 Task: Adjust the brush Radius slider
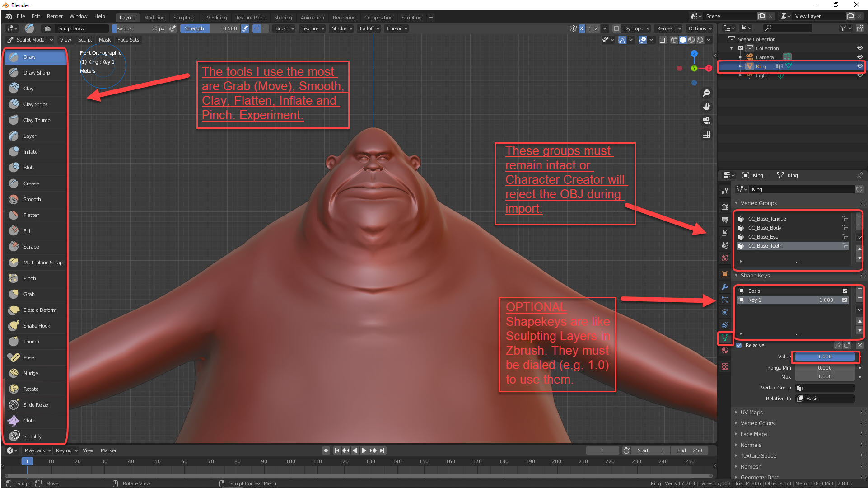click(140, 28)
